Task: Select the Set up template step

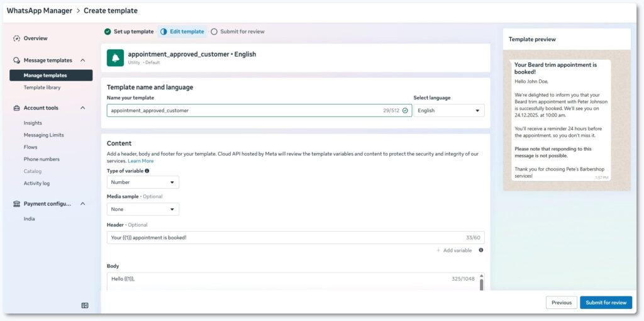Action: [x=129, y=31]
